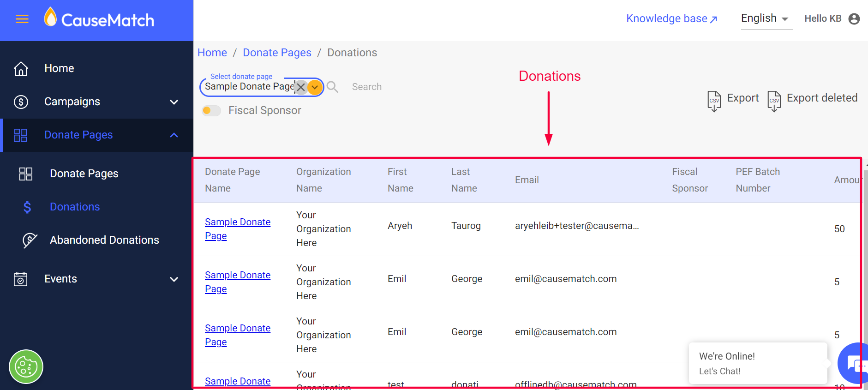The width and height of the screenshot is (868, 390).
Task: Open the live chat bubble icon
Action: tap(854, 364)
